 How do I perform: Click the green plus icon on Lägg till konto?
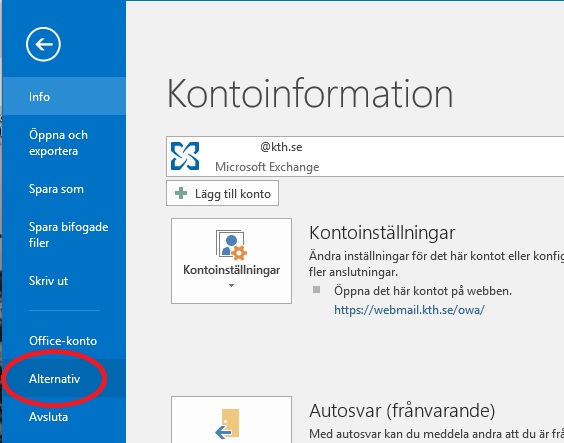point(181,193)
